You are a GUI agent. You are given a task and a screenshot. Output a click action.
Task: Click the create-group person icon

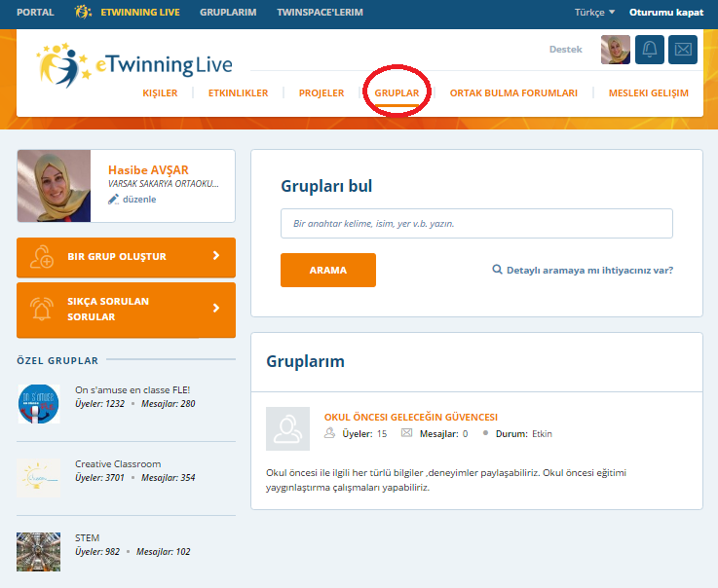(42, 257)
